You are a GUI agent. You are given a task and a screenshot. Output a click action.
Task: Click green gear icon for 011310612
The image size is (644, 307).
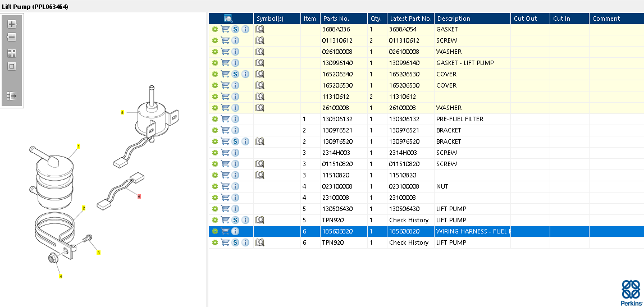click(x=215, y=40)
